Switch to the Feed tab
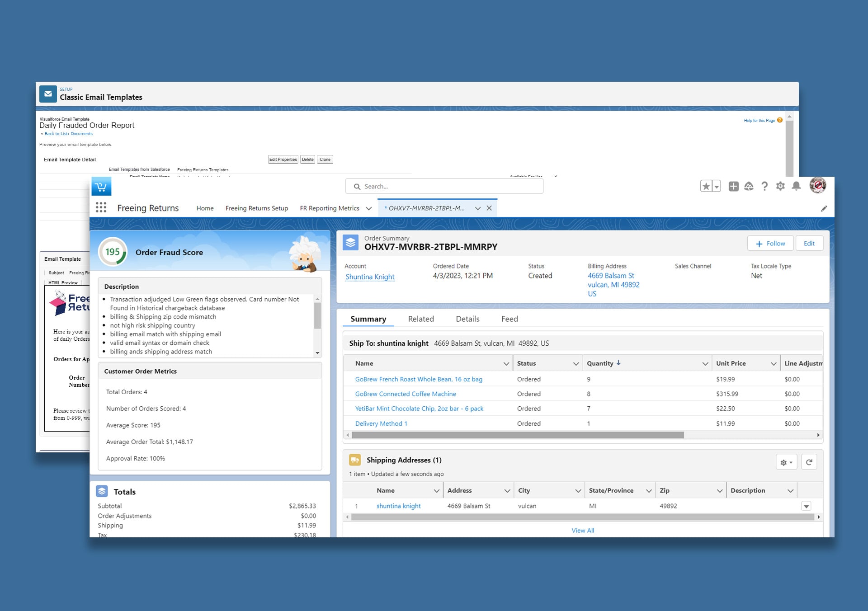868x611 pixels. [x=509, y=319]
